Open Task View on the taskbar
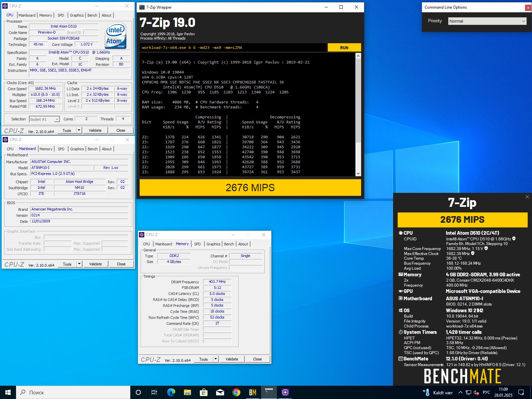The image size is (532, 399). coord(154,392)
